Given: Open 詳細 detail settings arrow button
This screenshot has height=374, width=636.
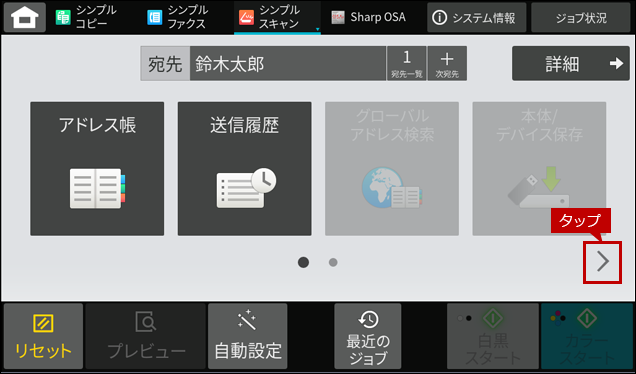Looking at the screenshot, I should pos(571,63).
